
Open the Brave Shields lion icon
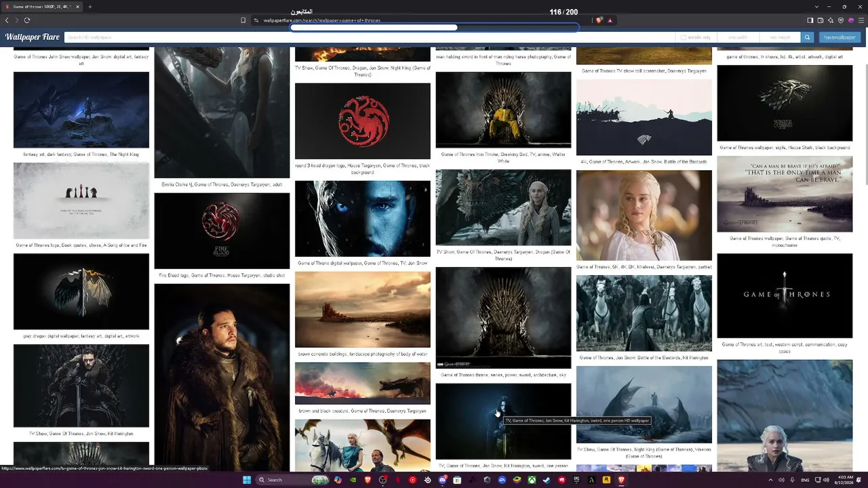click(x=599, y=20)
